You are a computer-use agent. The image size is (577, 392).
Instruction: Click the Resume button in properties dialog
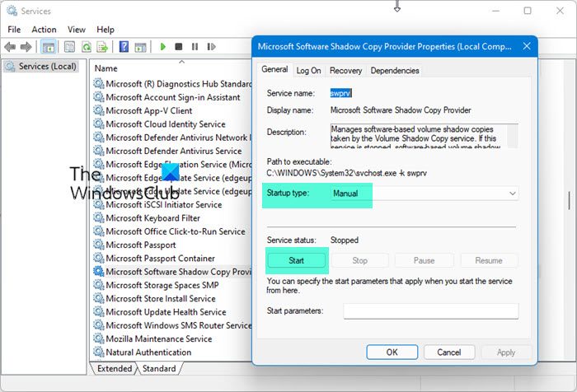pyautogui.click(x=489, y=260)
